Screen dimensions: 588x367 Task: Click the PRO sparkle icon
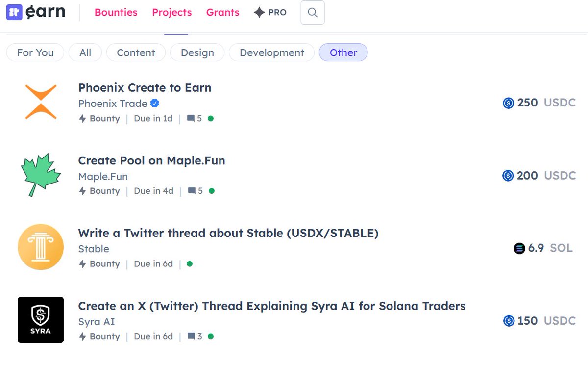(x=259, y=13)
